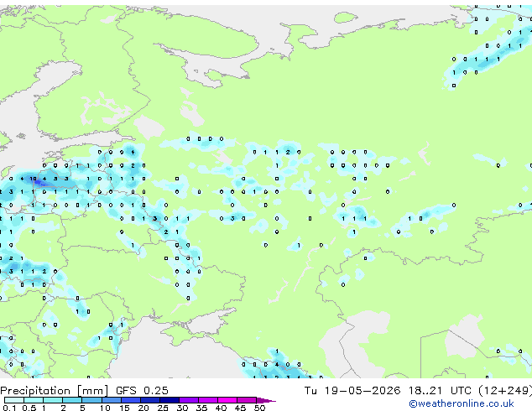
Task: Click the '45' legend scale label
Action: 240,408
